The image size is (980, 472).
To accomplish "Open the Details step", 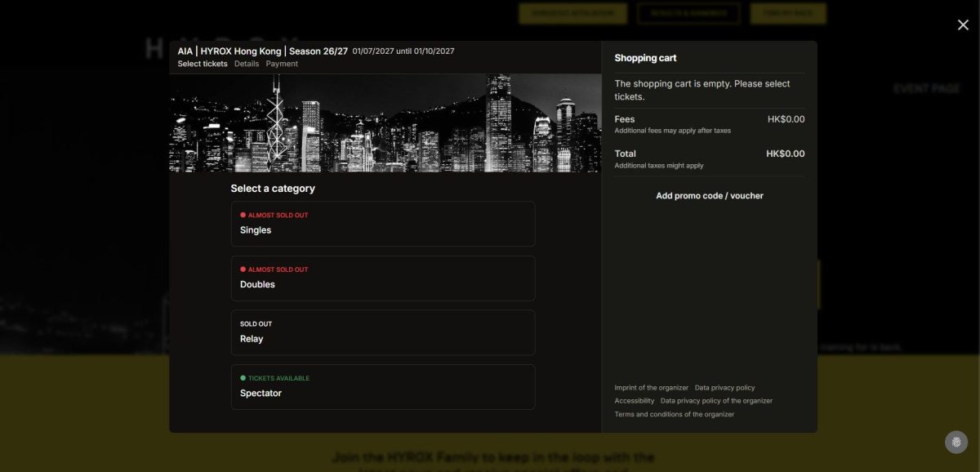I will (247, 64).
